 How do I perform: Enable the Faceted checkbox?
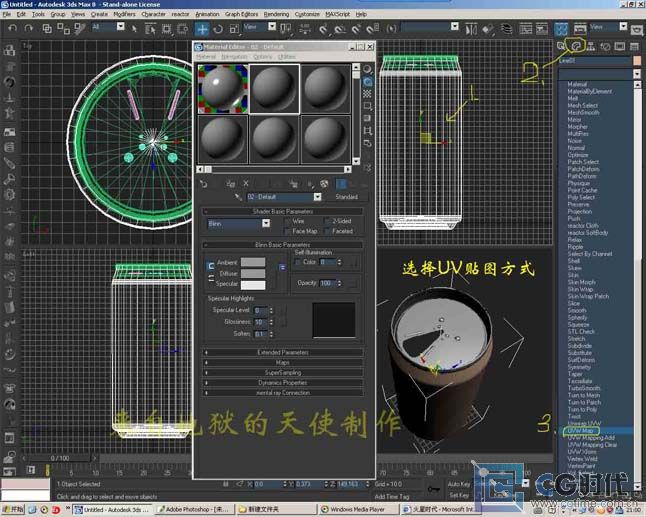point(327,232)
